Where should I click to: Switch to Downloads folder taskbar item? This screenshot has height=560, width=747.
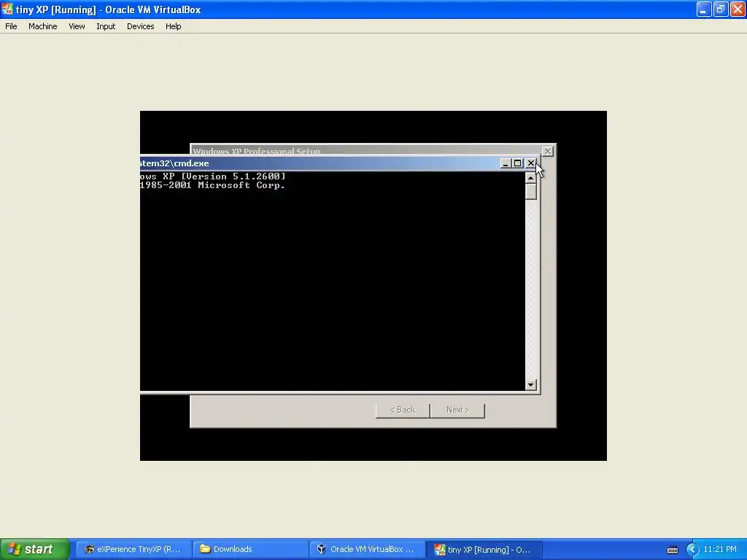pyautogui.click(x=251, y=549)
